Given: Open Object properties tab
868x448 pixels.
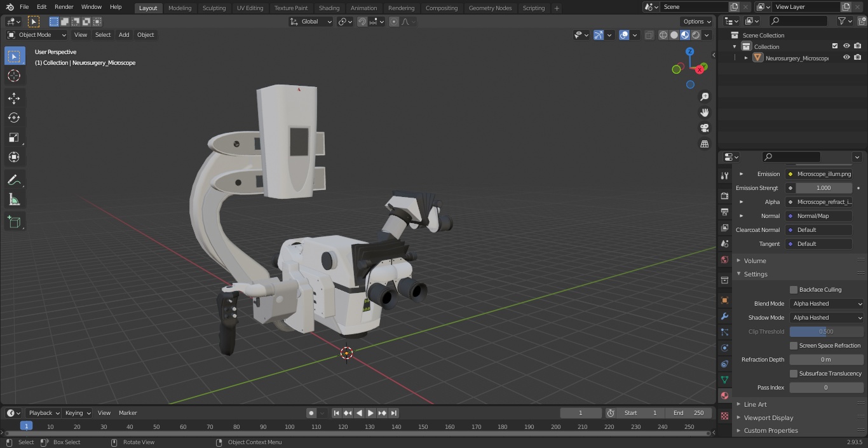Looking at the screenshot, I should point(724,300).
